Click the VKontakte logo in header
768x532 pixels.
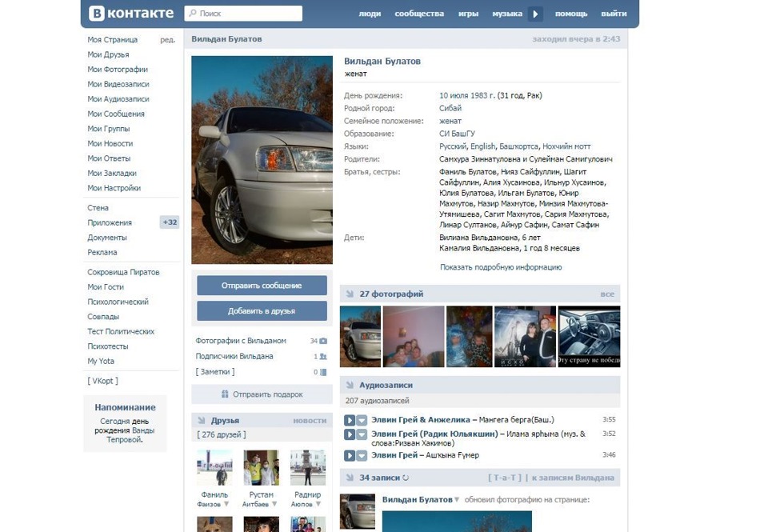coord(131,14)
